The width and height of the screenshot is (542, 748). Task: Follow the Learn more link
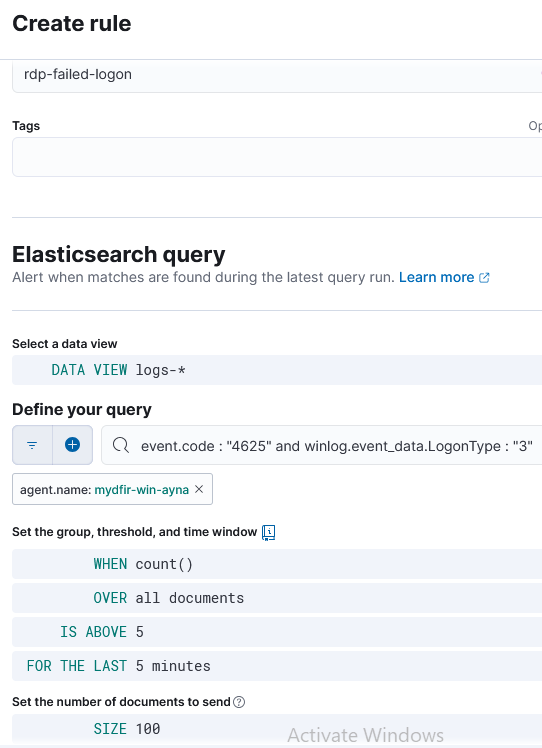pyautogui.click(x=436, y=277)
